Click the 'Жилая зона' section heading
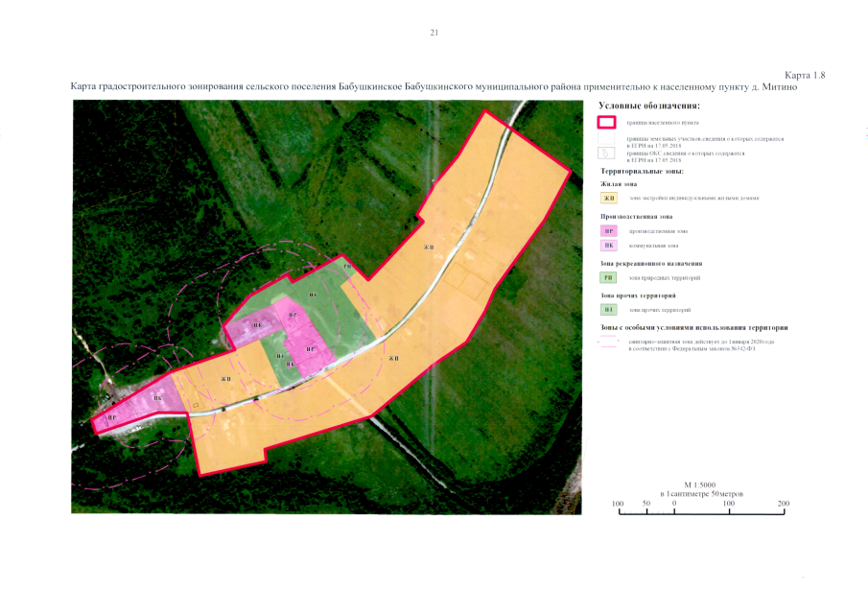The image size is (868, 614). 618,183
